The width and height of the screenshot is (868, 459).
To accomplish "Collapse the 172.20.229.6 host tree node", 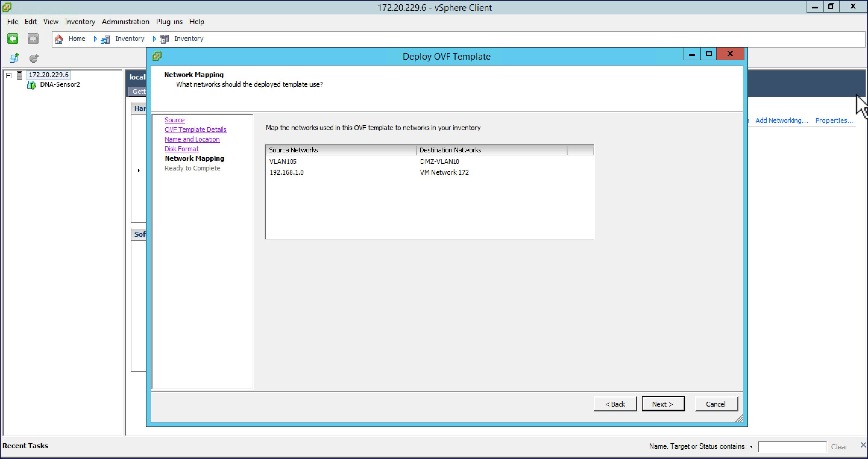I will pyautogui.click(x=9, y=75).
